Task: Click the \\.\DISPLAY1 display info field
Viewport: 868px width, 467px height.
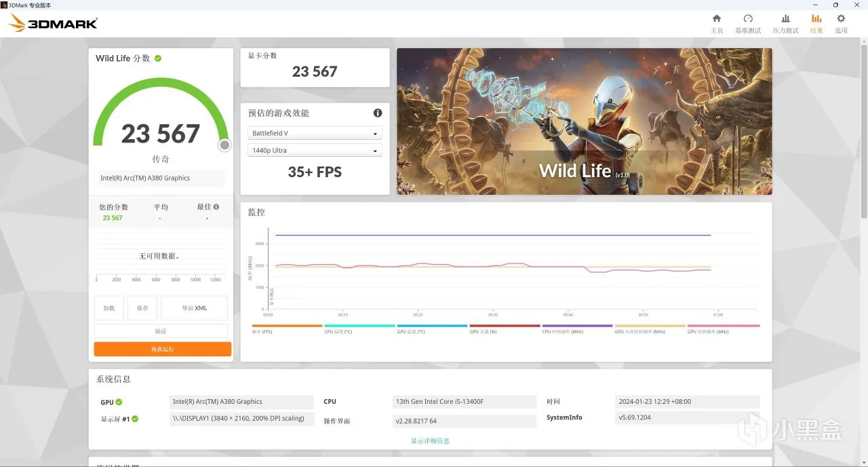Action: tap(241, 419)
